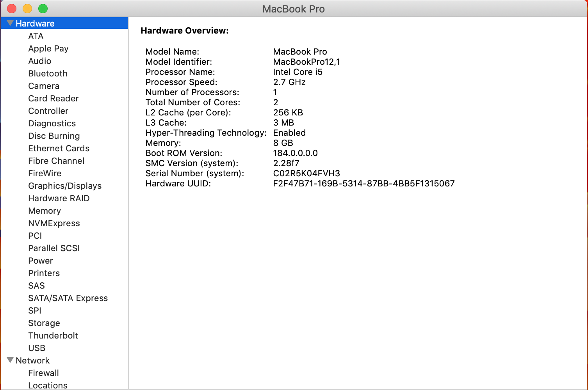Select the Hardware category in sidebar
Screen dimensions: 588x390
click(64, 23)
